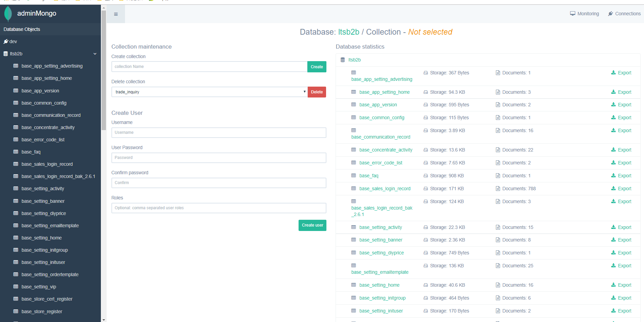The image size is (644, 322).
Task: Click the database icon beside ltsb2b in sidebar
Action: tap(5, 54)
